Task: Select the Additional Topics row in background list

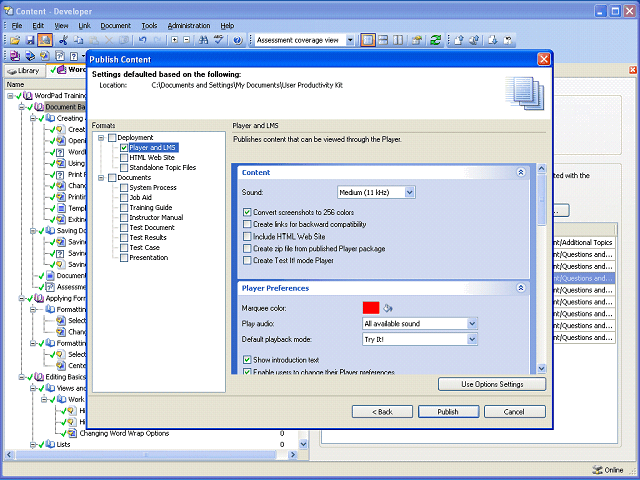Action: (x=584, y=242)
